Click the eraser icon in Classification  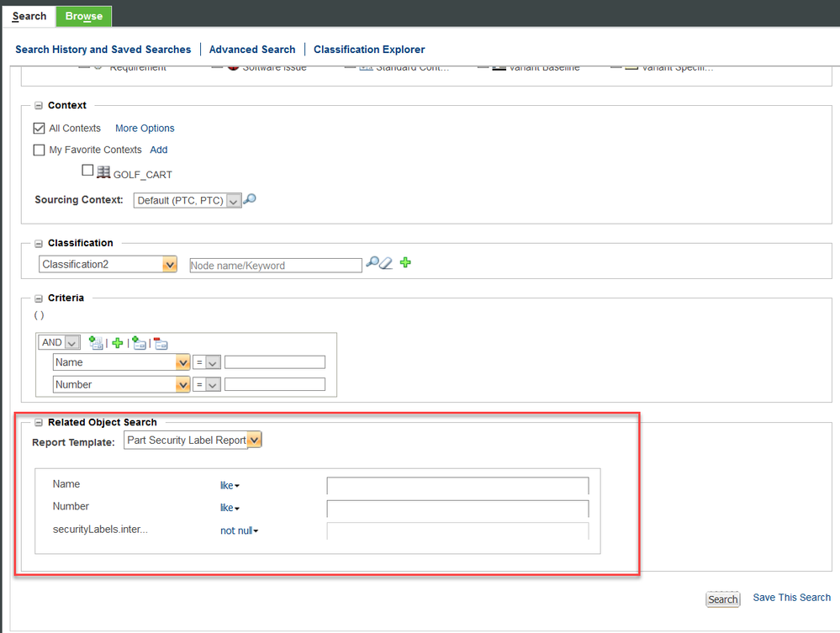[386, 264]
